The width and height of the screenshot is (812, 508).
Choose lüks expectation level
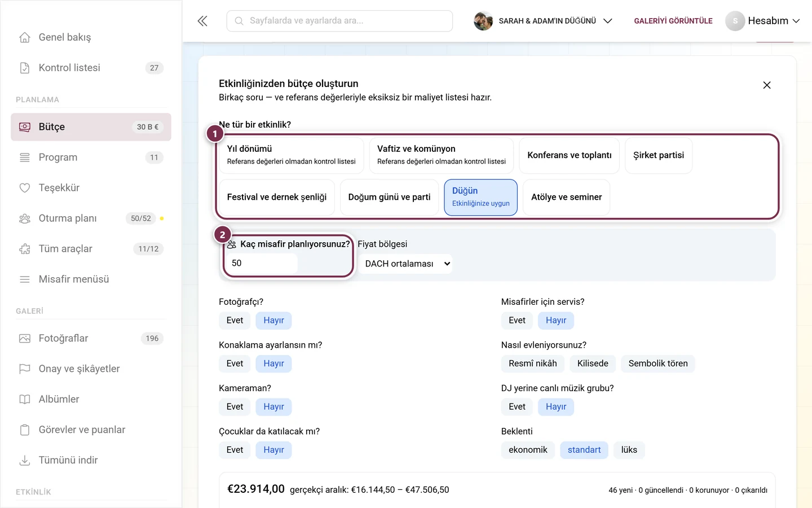click(629, 450)
